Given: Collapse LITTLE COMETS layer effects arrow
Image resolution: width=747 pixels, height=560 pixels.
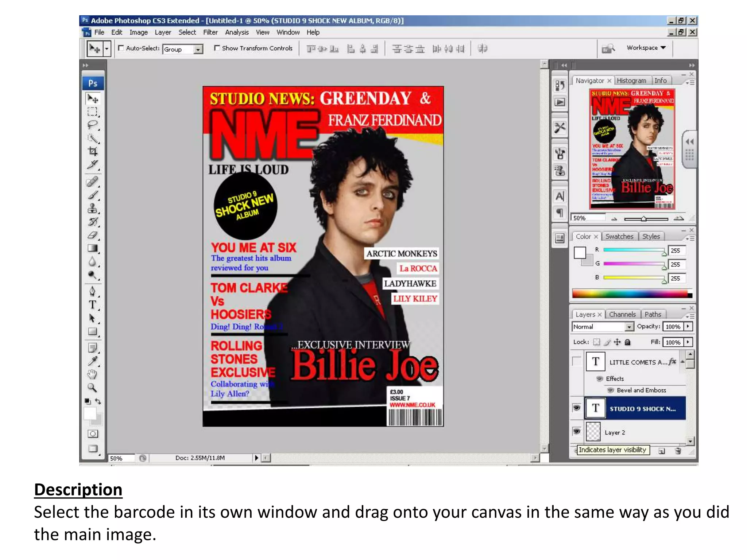Looking at the screenshot, I should tap(682, 362).
